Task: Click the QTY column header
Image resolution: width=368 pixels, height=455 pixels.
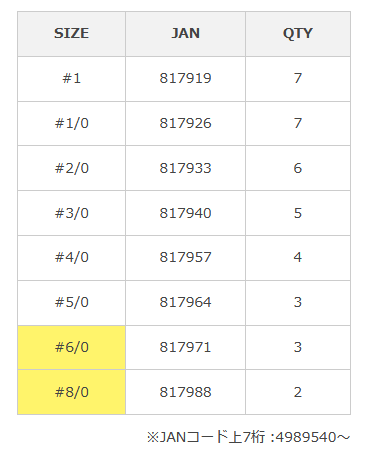Action: pos(298,34)
